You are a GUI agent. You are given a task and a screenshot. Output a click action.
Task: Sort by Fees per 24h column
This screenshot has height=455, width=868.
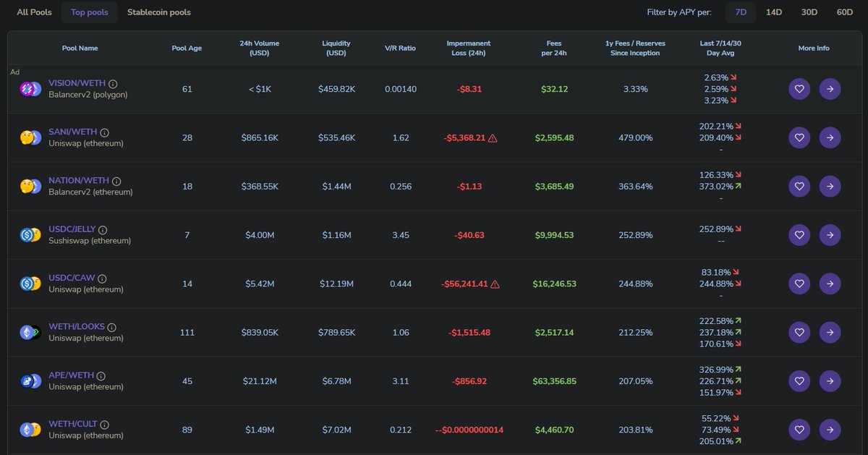coord(554,48)
